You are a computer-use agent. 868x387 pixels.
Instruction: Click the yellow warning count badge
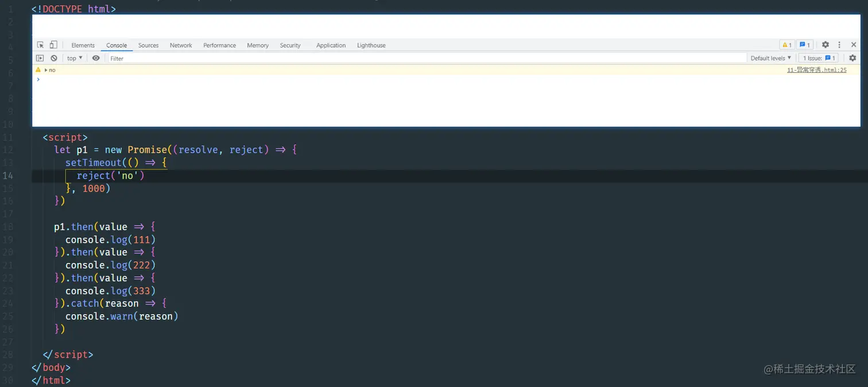786,45
